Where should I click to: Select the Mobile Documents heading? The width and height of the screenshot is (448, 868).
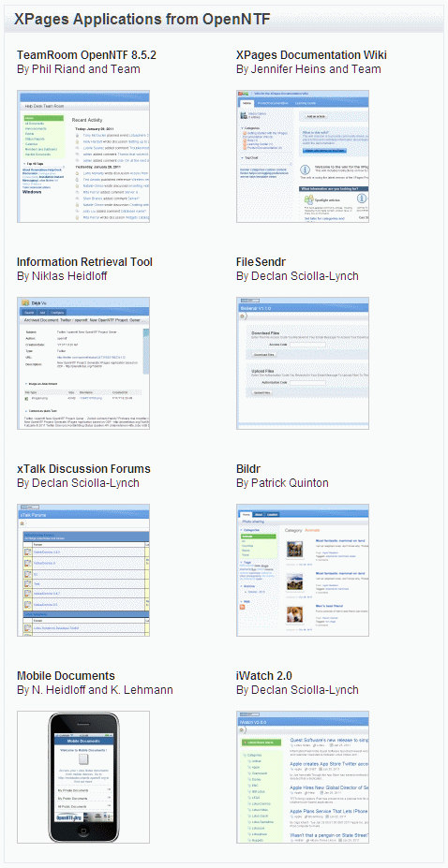(66, 676)
